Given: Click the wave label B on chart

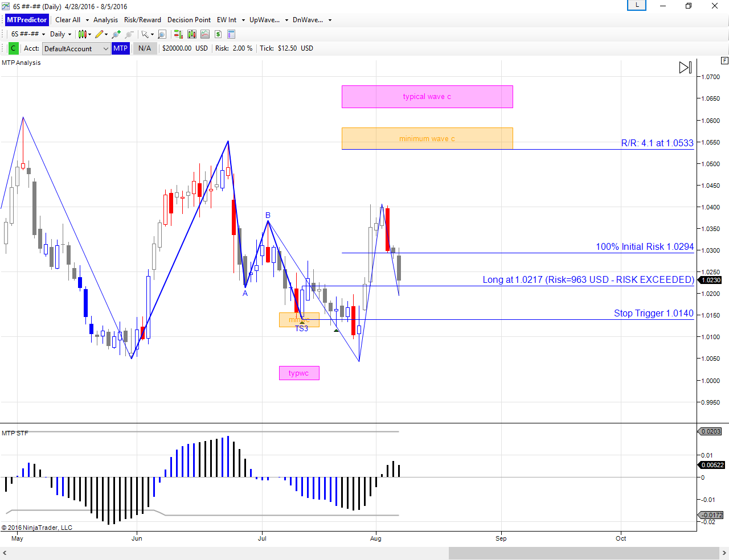Looking at the screenshot, I should tap(268, 215).
